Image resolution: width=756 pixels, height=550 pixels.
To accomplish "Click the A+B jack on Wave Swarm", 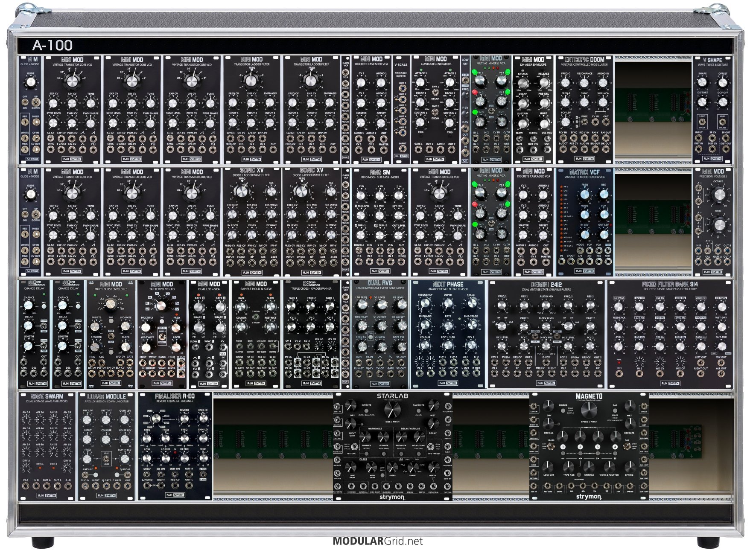I will 68,486.
